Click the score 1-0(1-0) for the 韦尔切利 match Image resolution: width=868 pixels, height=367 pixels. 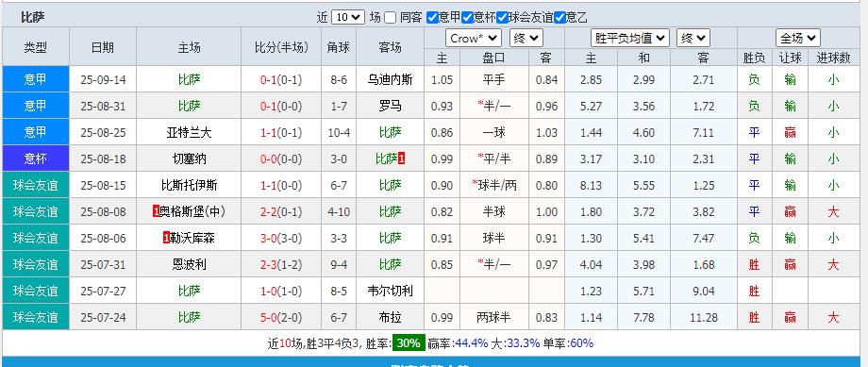[281, 291]
